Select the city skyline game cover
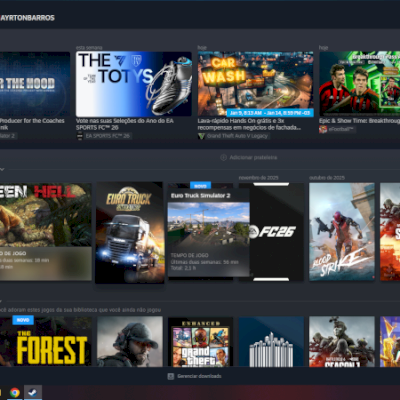400x400 pixels. coord(271,342)
